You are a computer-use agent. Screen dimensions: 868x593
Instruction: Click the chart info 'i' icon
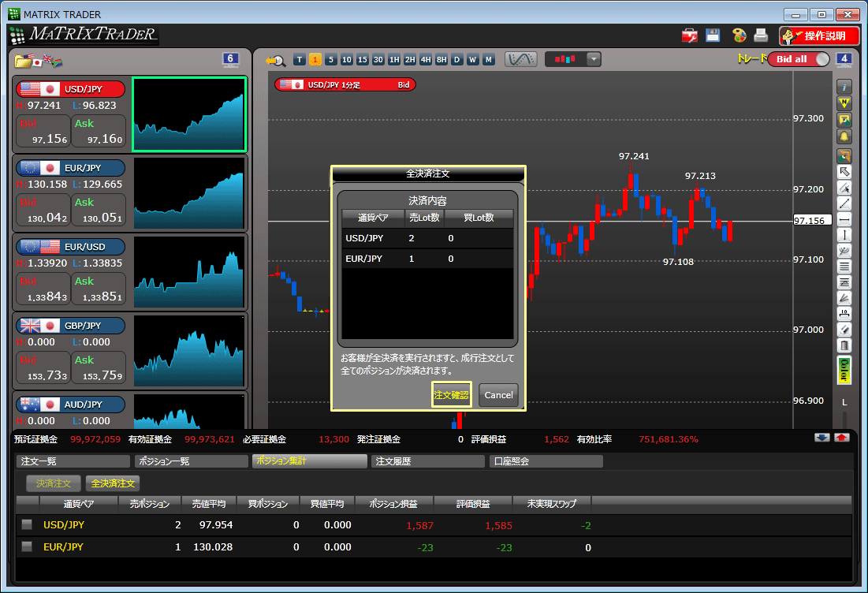pos(844,87)
